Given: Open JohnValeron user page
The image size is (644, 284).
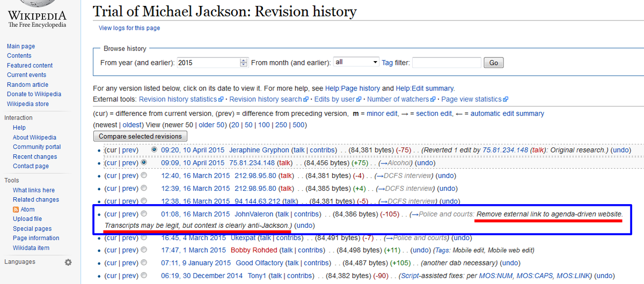Looking at the screenshot, I should 254,214.
